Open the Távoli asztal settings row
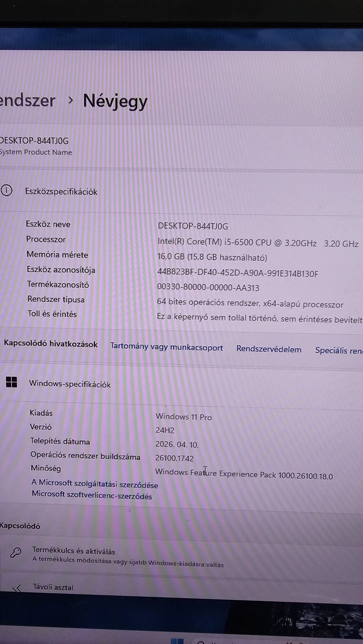Screen dimensions: 363x644 pos(181,588)
